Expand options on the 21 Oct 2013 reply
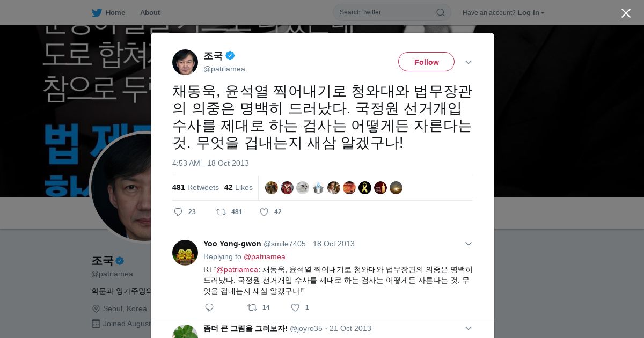644x338 pixels. click(x=468, y=328)
